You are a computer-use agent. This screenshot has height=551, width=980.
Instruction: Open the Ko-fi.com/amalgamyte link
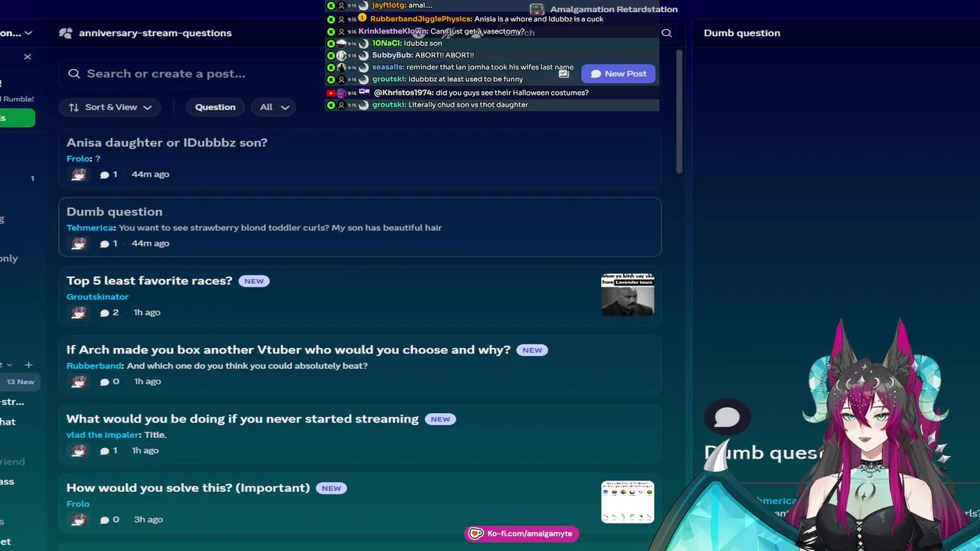coord(530,533)
